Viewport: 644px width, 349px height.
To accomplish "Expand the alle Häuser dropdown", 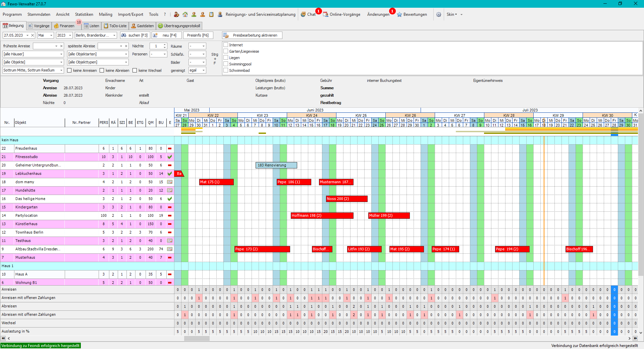I will 61,54.
